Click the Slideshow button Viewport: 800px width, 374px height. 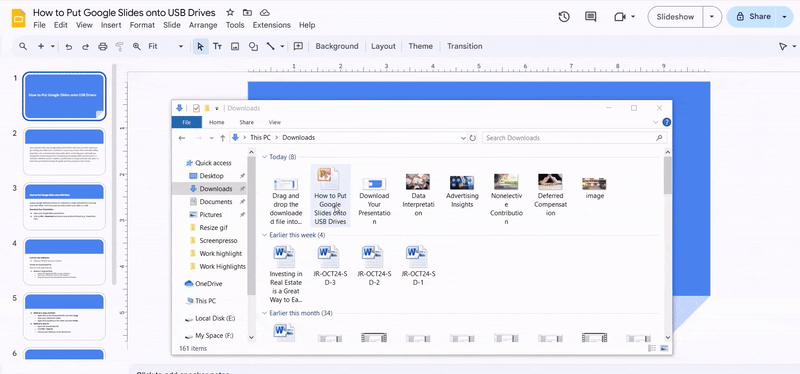coord(675,17)
